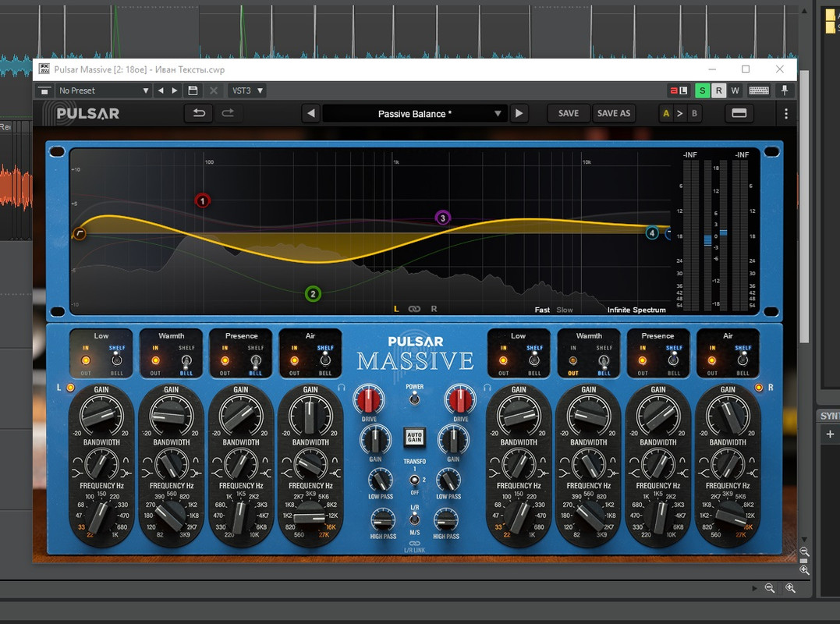
Task: Set spectrum speed to Fast
Action: (x=542, y=310)
